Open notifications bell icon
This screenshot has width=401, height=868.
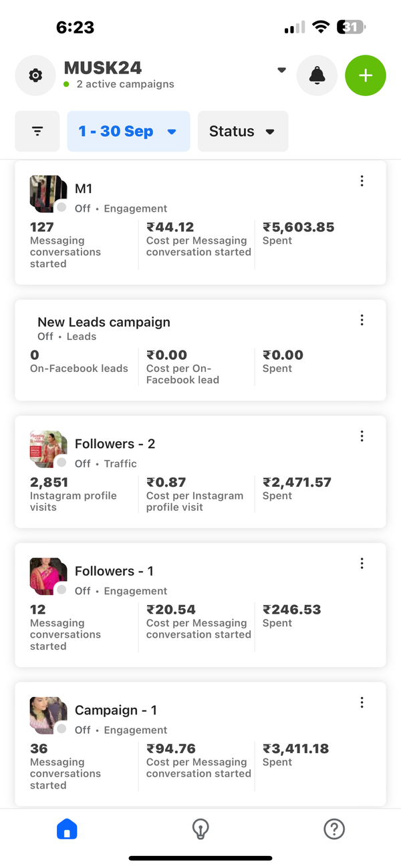[x=317, y=75]
